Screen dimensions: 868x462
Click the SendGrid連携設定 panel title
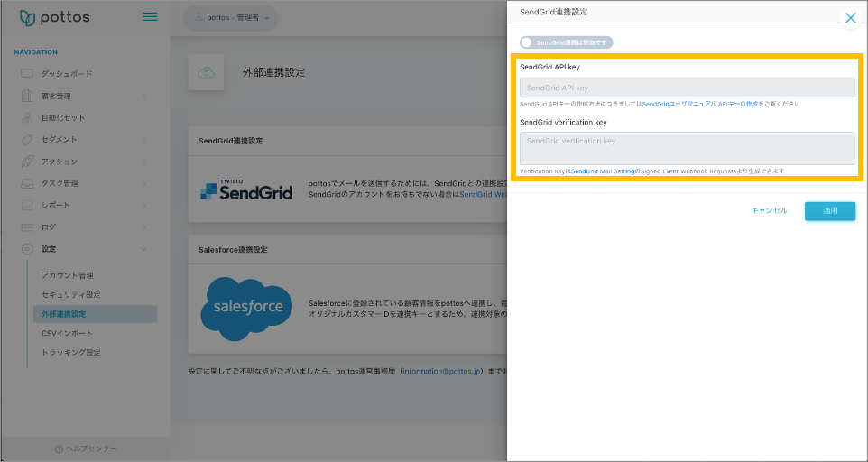click(554, 12)
